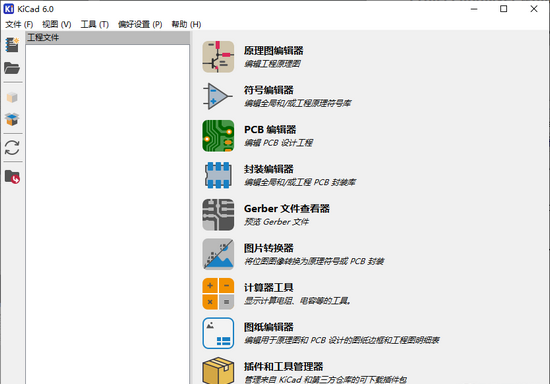This screenshot has width=550, height=384.
Task: Click the 封装编辑器 title text
Action: 269,169
